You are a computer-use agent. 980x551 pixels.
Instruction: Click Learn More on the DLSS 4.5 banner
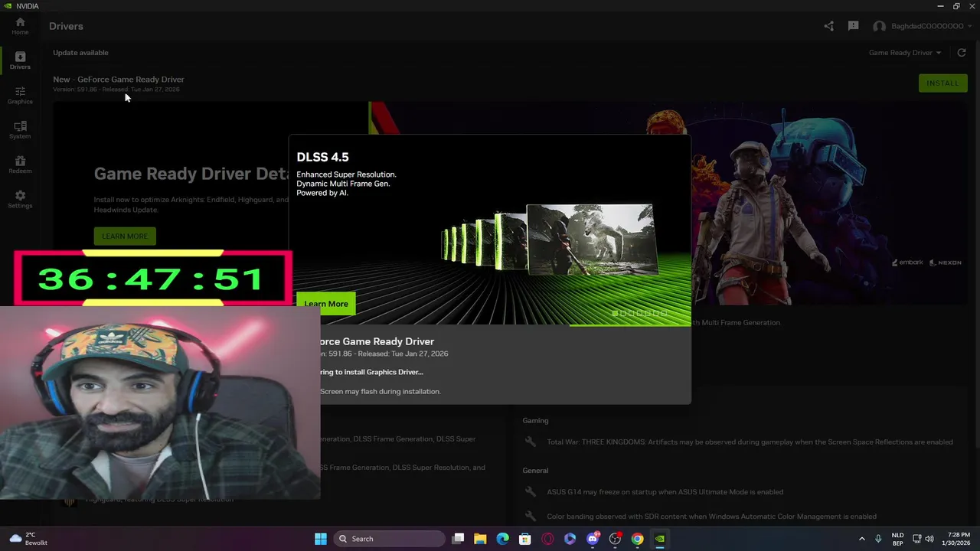tap(326, 304)
